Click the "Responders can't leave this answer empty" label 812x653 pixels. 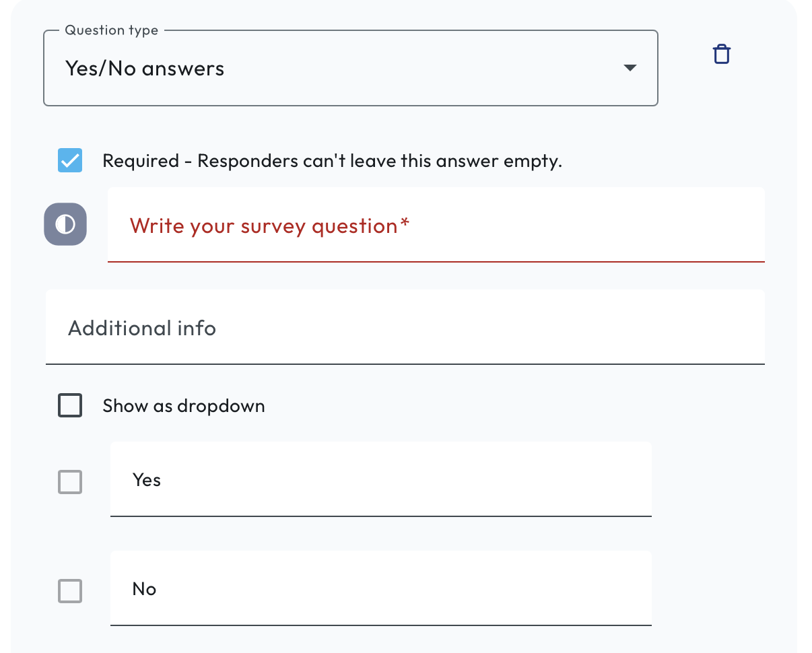coord(379,162)
